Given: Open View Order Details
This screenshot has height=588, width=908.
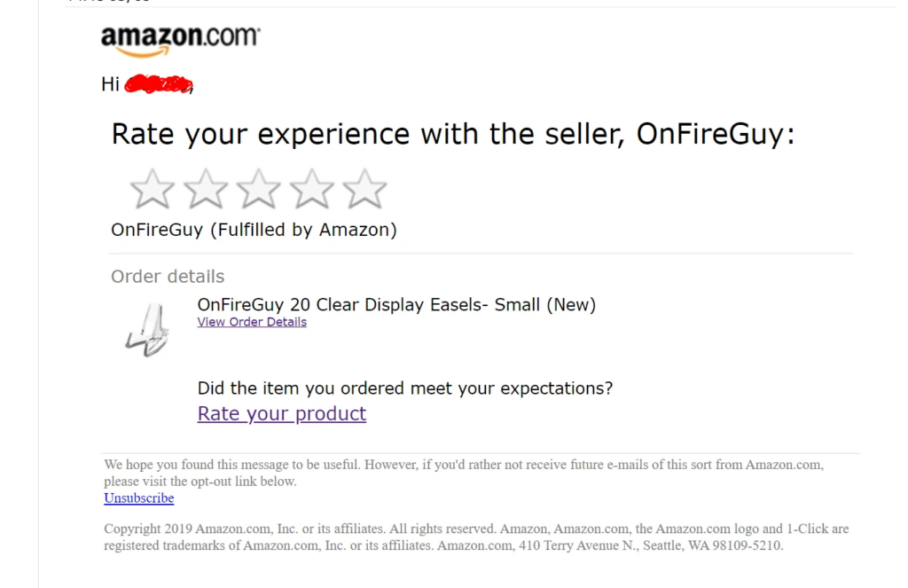Looking at the screenshot, I should [251, 321].
